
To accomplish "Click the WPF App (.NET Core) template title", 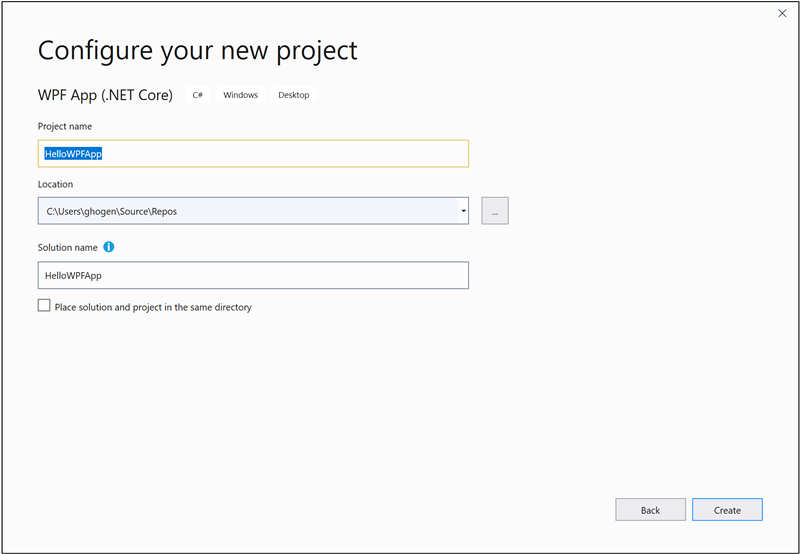I will pyautogui.click(x=105, y=95).
